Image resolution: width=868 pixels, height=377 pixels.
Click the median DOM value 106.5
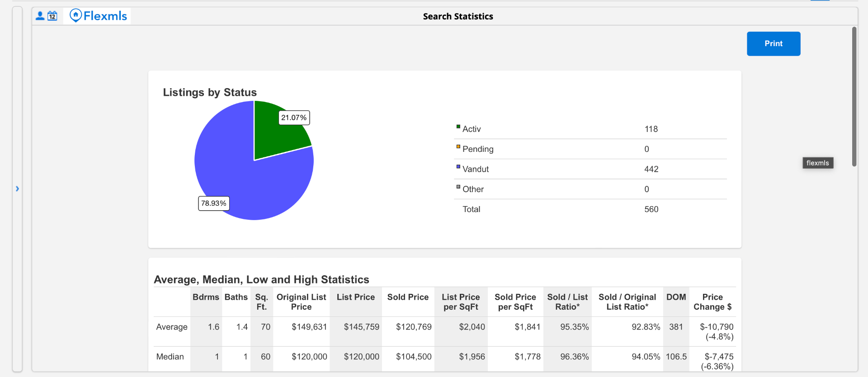coord(676,357)
